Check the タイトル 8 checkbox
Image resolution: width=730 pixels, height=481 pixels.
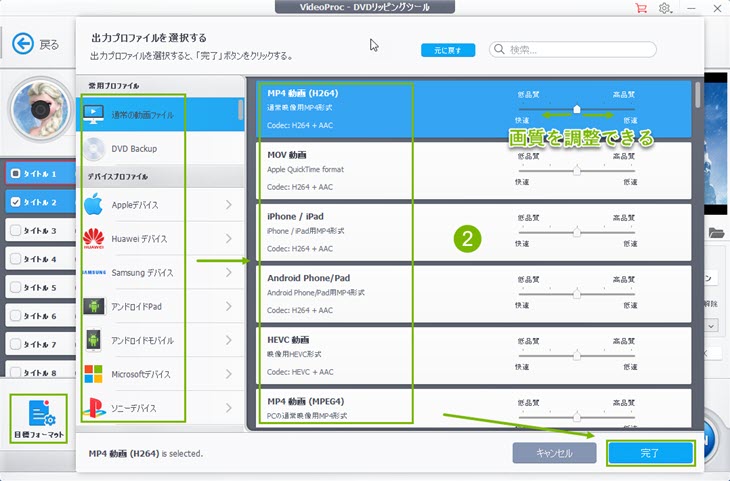coord(15,372)
